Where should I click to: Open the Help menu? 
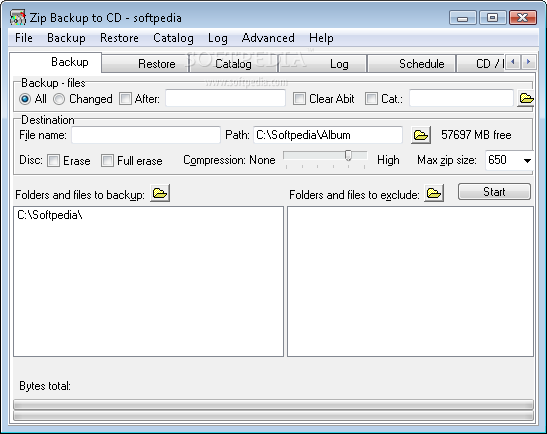point(321,38)
